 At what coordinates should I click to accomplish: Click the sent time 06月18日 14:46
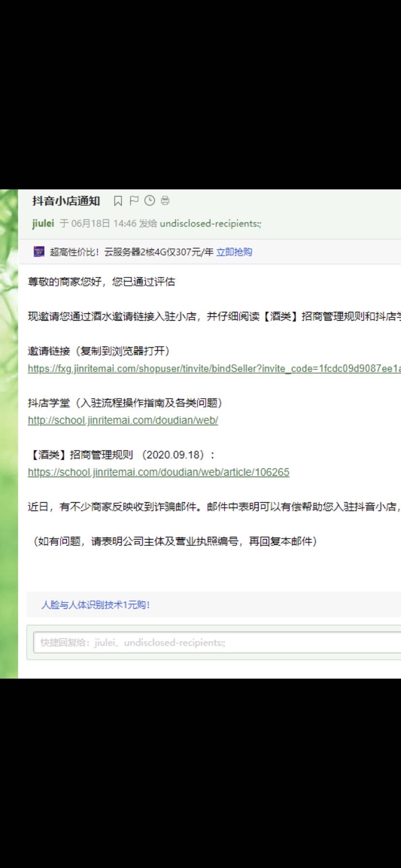click(x=104, y=223)
